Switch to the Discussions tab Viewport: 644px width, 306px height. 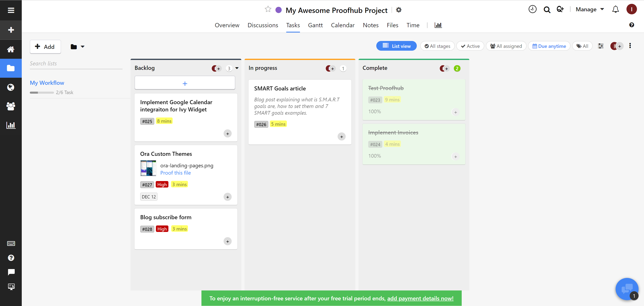click(x=263, y=25)
